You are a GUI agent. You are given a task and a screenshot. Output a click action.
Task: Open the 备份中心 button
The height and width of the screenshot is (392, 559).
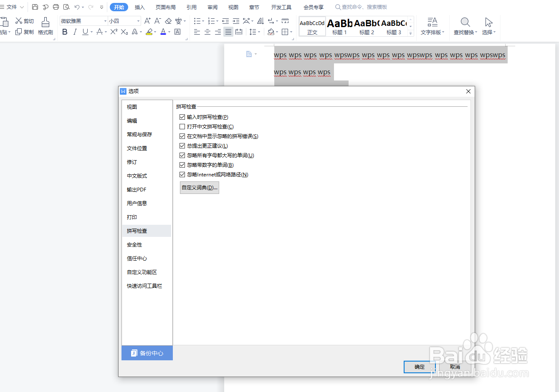(x=147, y=353)
